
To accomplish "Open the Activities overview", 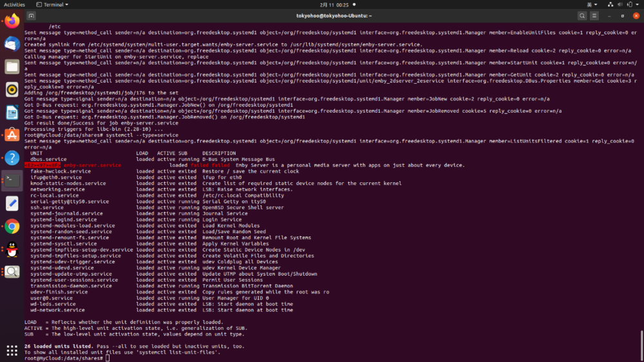I will pyautogui.click(x=14, y=5).
